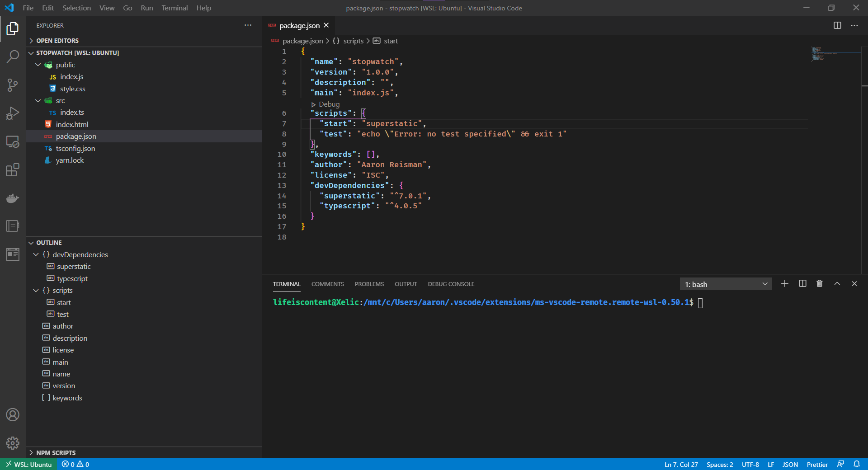Split the editor using the layout icon
868x470 pixels.
coord(838,25)
